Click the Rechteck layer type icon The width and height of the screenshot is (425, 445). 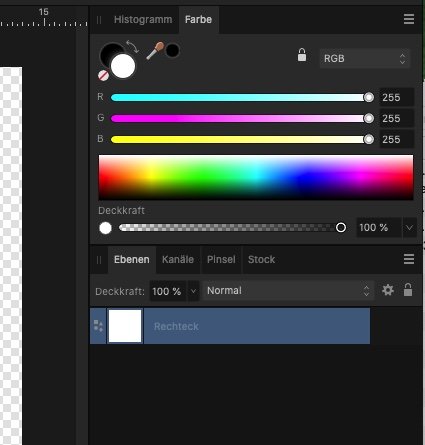point(98,326)
